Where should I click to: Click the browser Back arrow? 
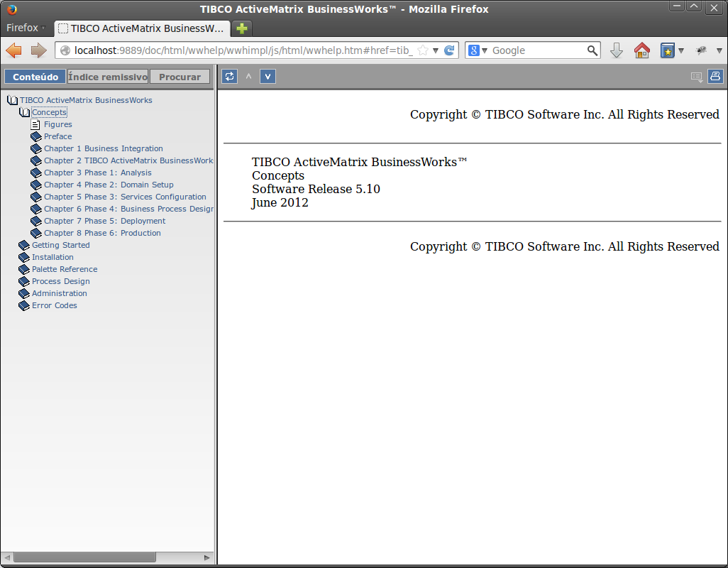(14, 50)
